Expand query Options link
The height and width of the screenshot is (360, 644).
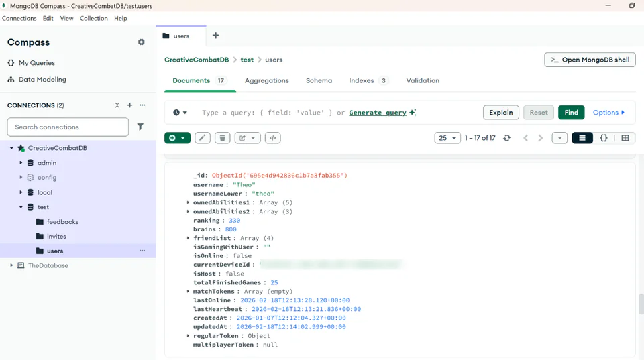(x=608, y=113)
